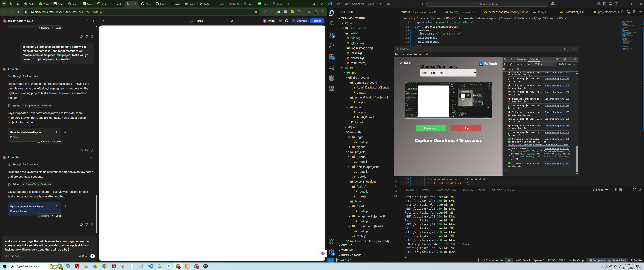Screen dimensions: 644x270
Task: Clear the DevTools console
Action: pyautogui.click(x=511, y=64)
